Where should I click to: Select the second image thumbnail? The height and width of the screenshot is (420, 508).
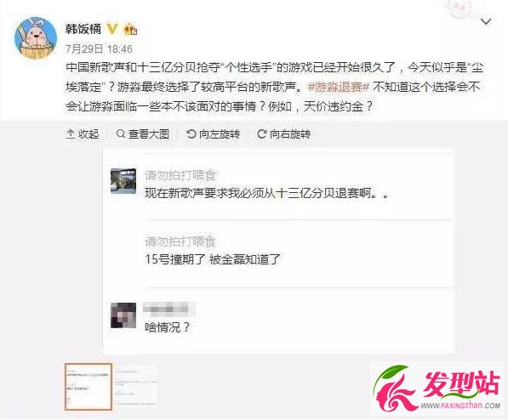click(136, 387)
